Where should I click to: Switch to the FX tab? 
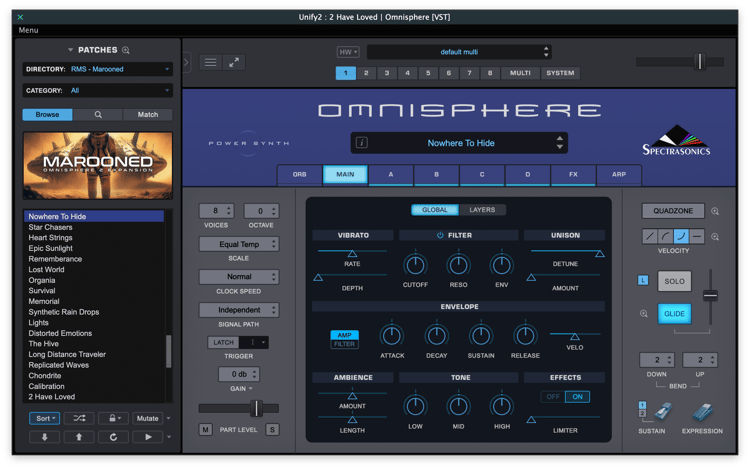pyautogui.click(x=573, y=175)
